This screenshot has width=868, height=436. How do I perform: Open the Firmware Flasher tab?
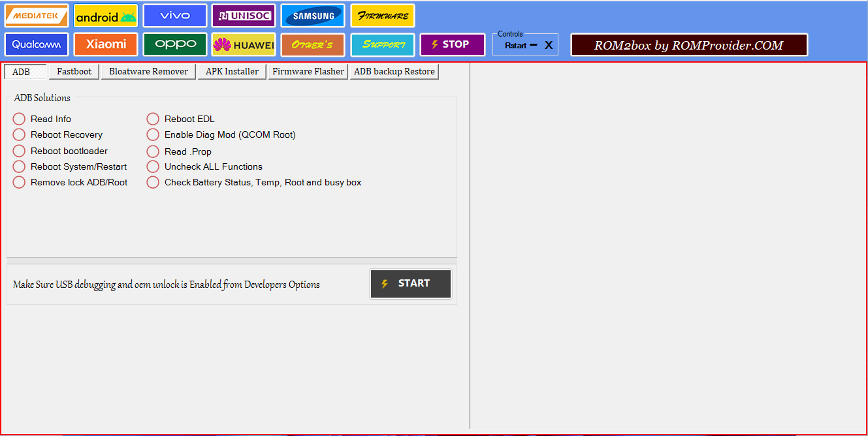(x=308, y=71)
